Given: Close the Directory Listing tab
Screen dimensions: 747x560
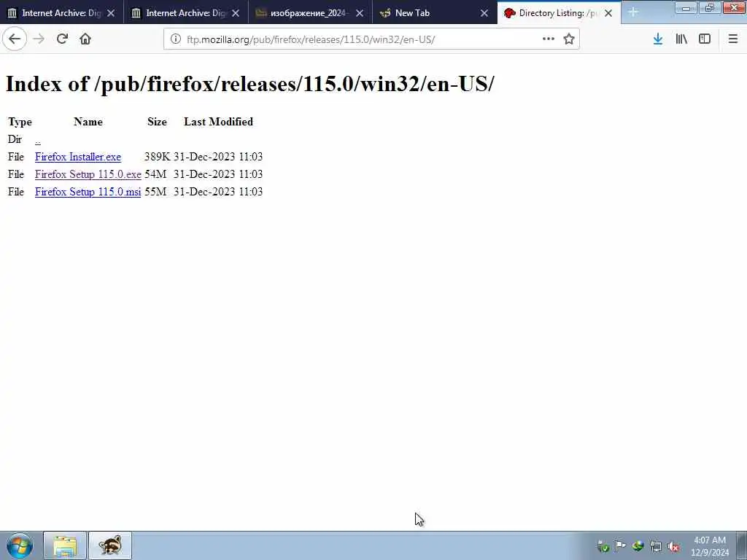Looking at the screenshot, I should pos(608,13).
